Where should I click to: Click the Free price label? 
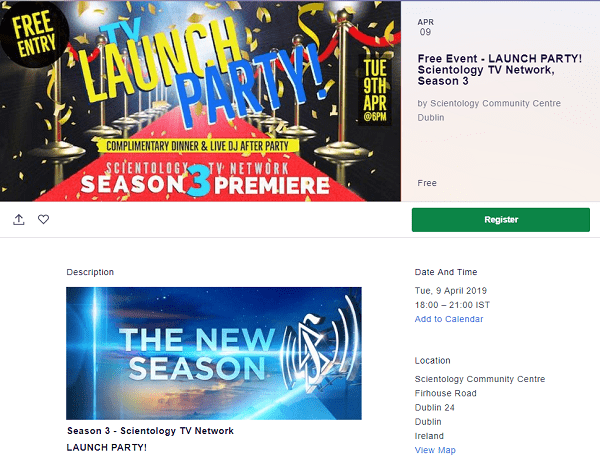click(427, 183)
